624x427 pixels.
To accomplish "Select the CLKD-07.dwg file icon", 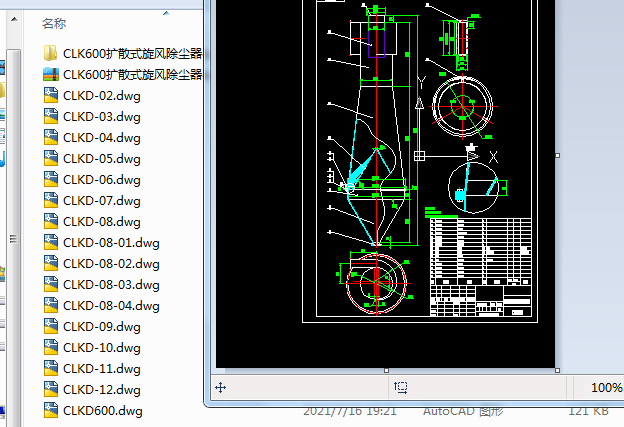I will point(51,201).
